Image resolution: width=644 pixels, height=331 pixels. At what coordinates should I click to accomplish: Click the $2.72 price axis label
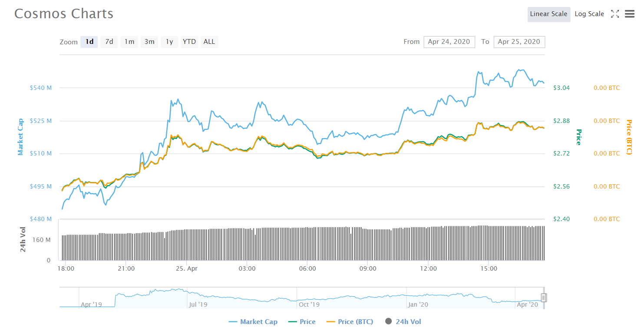[x=561, y=153]
